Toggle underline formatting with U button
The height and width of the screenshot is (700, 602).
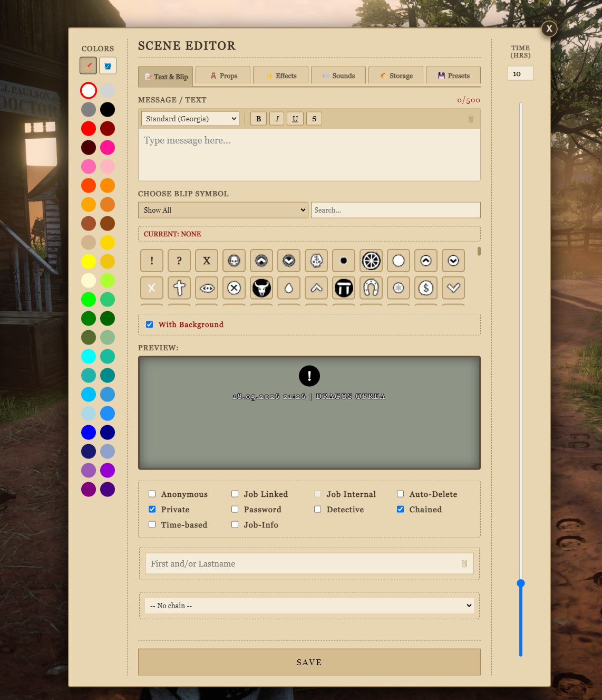pyautogui.click(x=295, y=119)
